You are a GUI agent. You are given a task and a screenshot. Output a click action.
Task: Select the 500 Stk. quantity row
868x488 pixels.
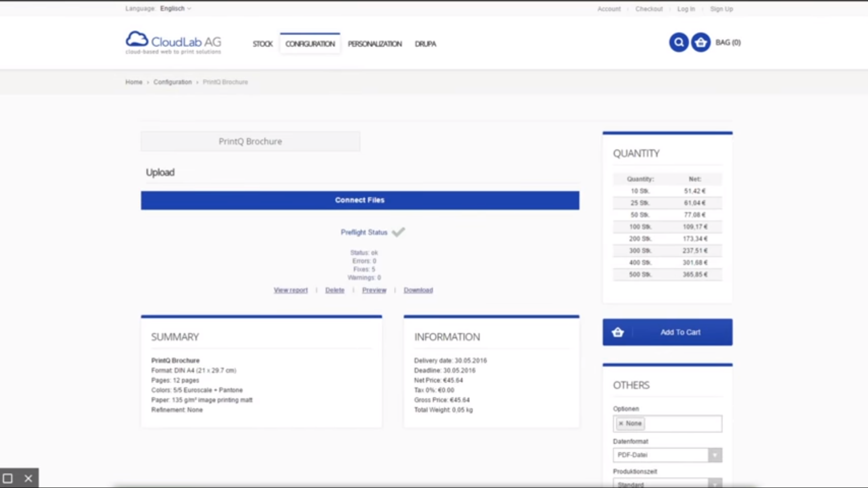point(667,275)
